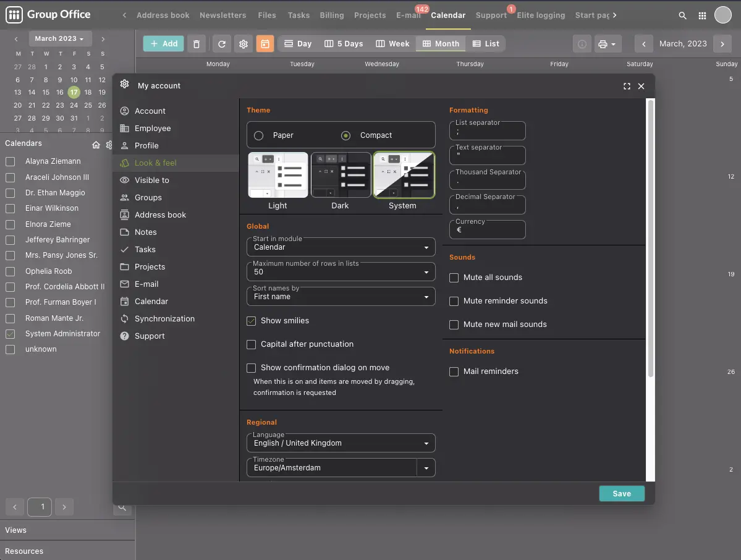Open Synchronization in account settings sidebar
Viewport: 741px width, 560px height.
click(164, 319)
